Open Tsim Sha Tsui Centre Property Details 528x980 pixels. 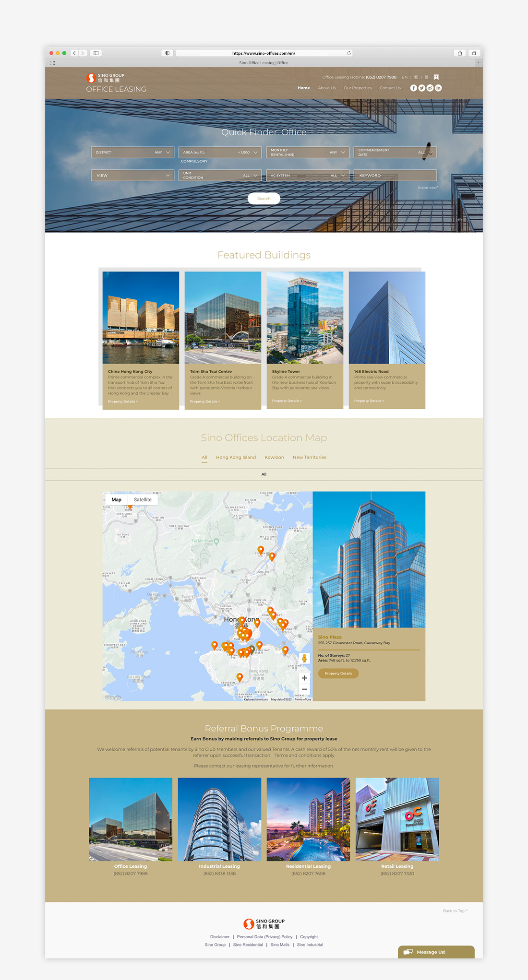point(205,401)
